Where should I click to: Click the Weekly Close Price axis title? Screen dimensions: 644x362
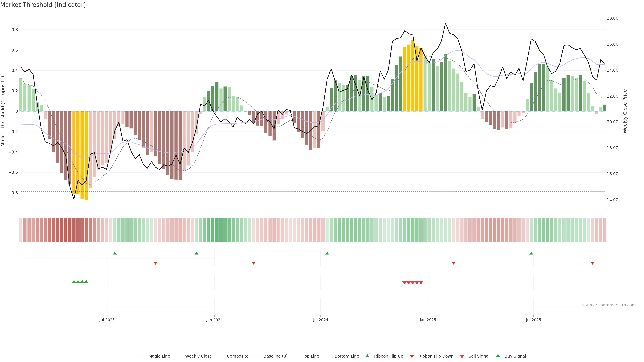click(x=625, y=111)
